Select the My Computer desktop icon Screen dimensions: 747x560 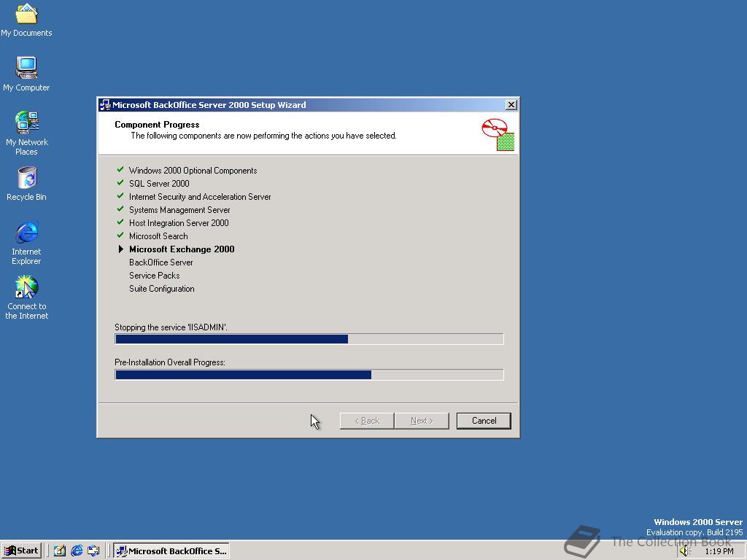(x=26, y=74)
